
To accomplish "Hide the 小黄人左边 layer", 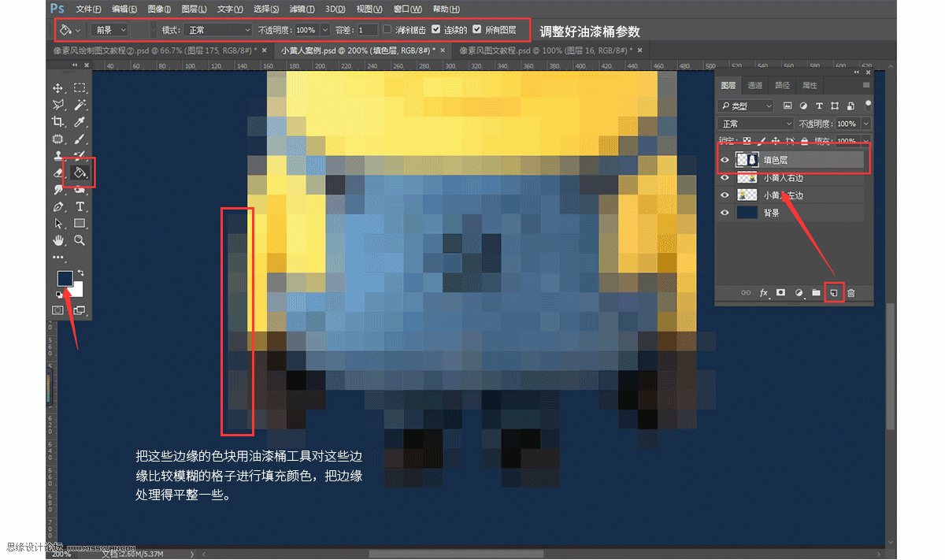I will coord(725,195).
